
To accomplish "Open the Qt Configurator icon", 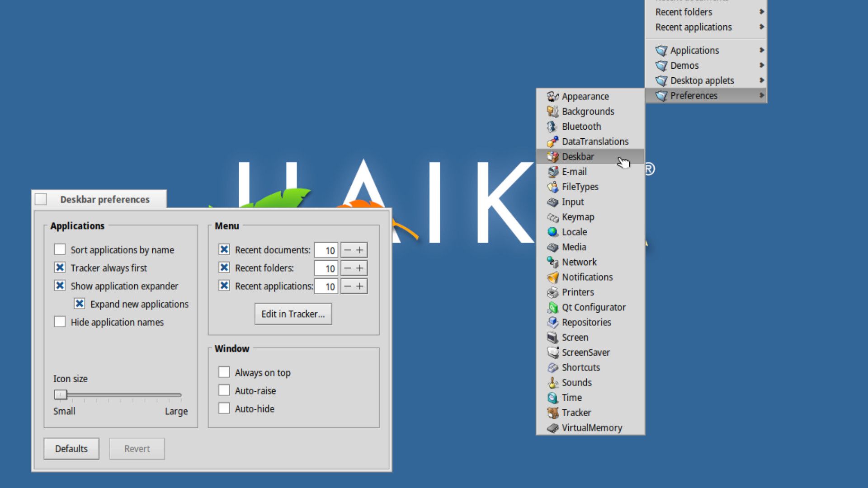I will click(x=552, y=307).
